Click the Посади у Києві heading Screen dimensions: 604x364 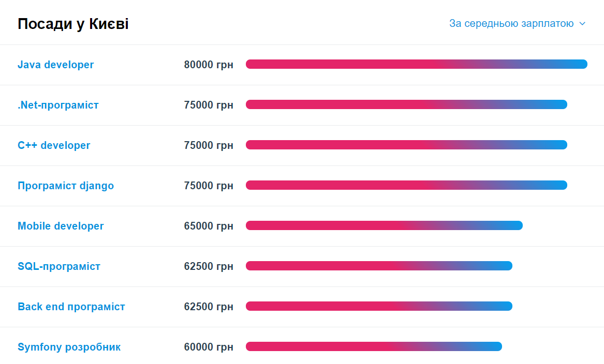73,24
